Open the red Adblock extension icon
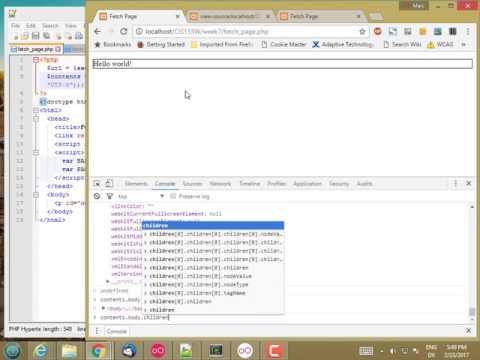Viewport: 480px width, 360px height. [x=378, y=31]
